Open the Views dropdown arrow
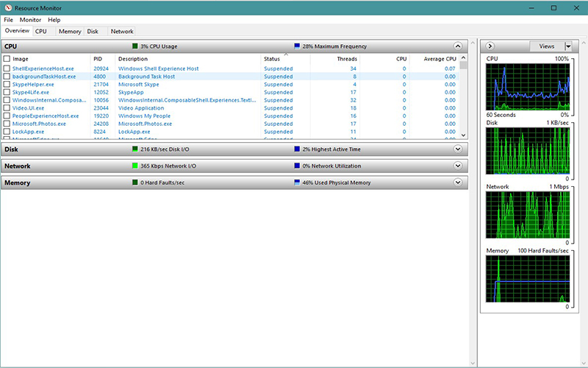Image resolution: width=588 pixels, height=368 pixels. click(568, 46)
